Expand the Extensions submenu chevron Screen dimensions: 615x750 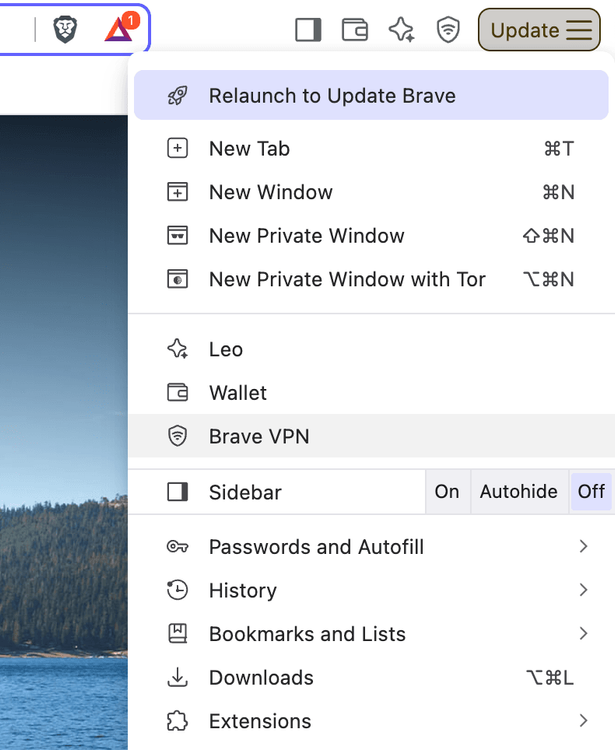(583, 720)
